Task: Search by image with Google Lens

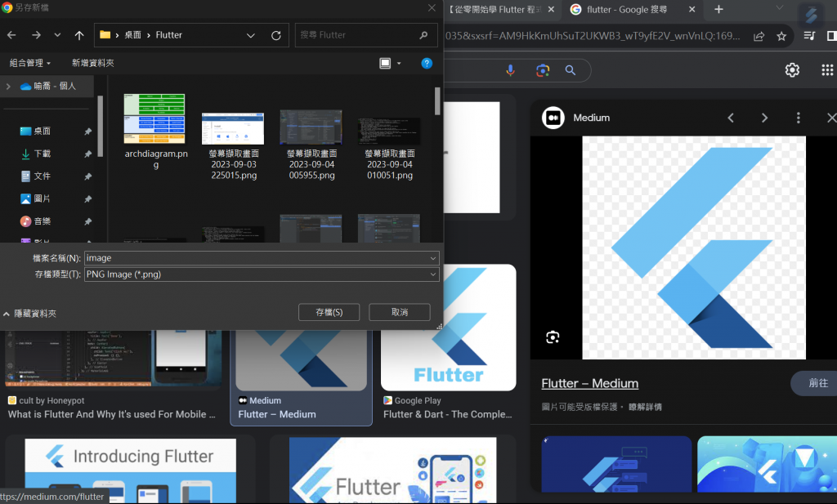Action: pos(543,70)
